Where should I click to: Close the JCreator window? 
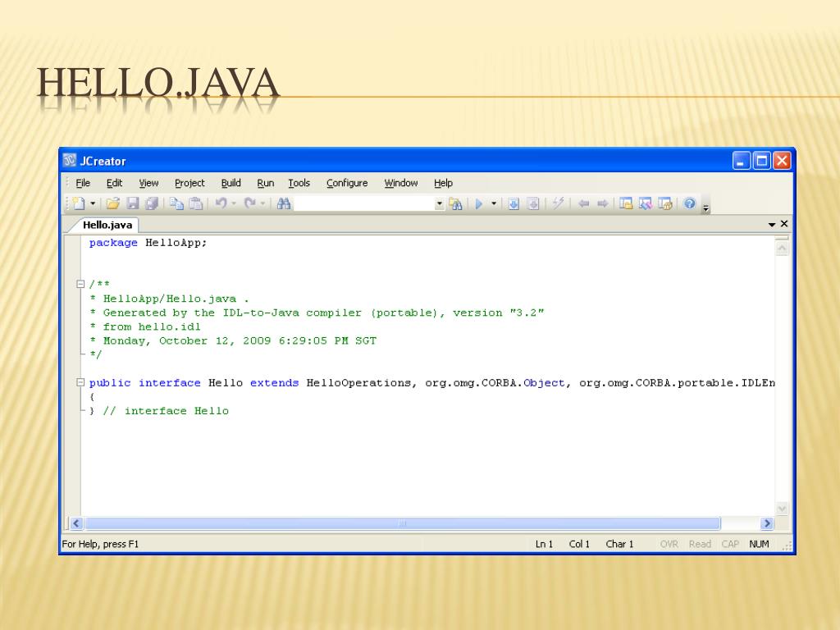(782, 161)
